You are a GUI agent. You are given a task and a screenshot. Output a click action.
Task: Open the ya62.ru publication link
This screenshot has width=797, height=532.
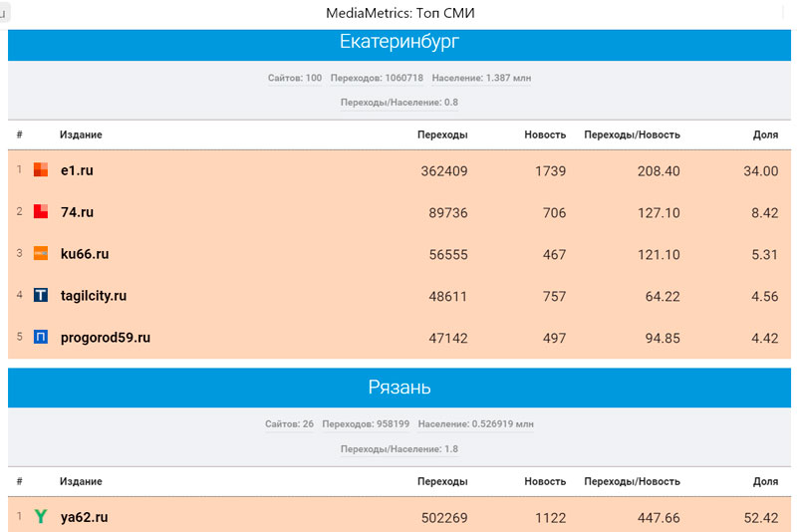[85, 517]
